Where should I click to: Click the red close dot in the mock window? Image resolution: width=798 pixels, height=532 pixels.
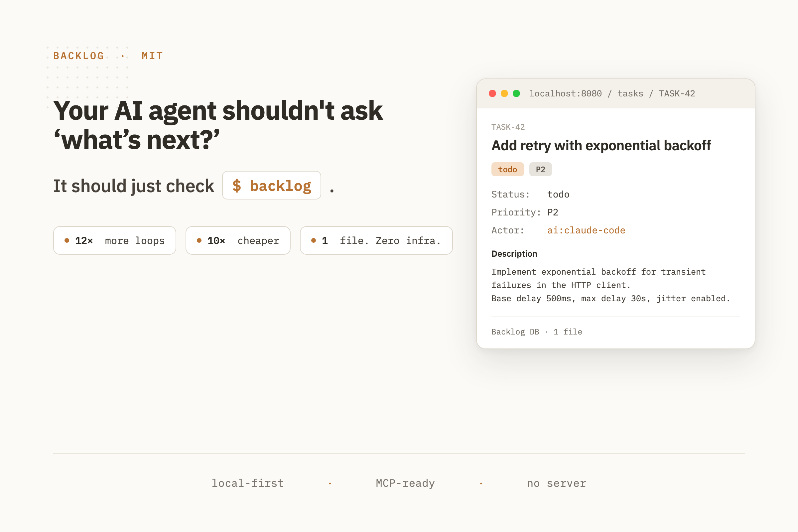point(492,93)
